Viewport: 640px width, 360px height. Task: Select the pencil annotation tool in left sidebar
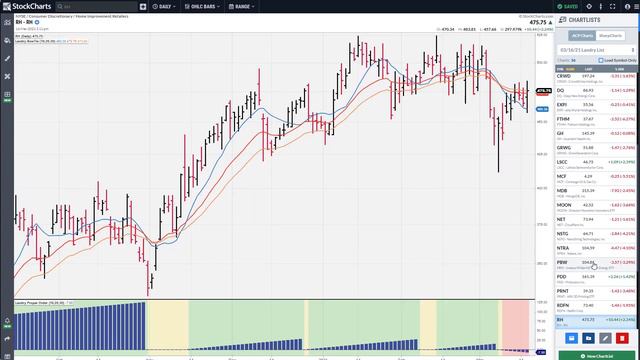7,58
